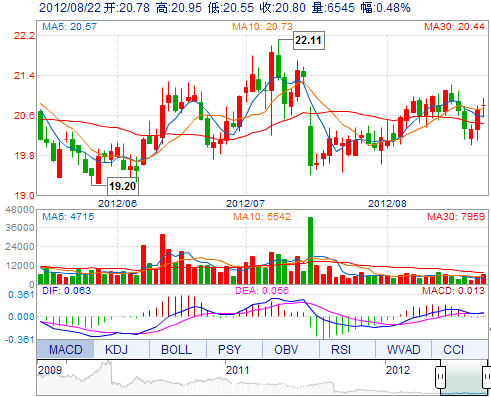Image resolution: width=491 pixels, height=397 pixels.
Task: Click the selected range area of the overview timeline
Action: point(463,377)
